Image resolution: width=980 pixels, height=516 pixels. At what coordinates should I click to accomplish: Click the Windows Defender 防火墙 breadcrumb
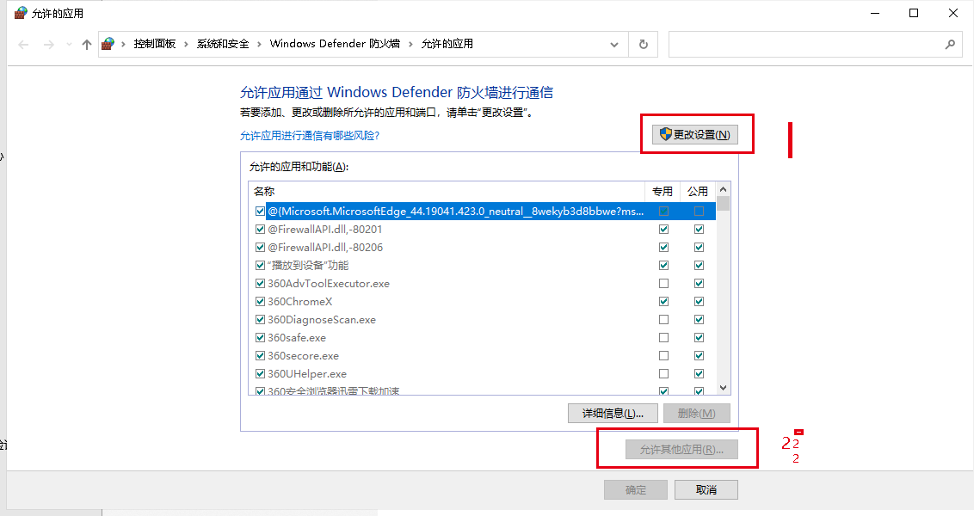click(x=335, y=44)
